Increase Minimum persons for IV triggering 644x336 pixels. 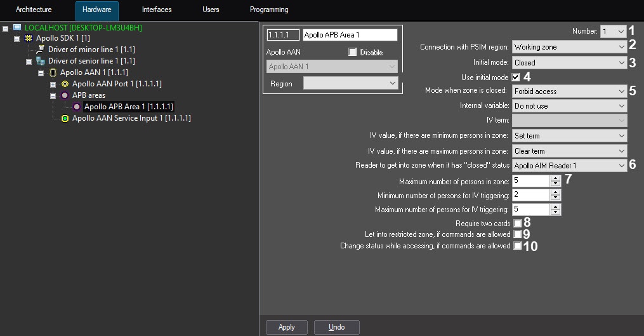point(555,192)
